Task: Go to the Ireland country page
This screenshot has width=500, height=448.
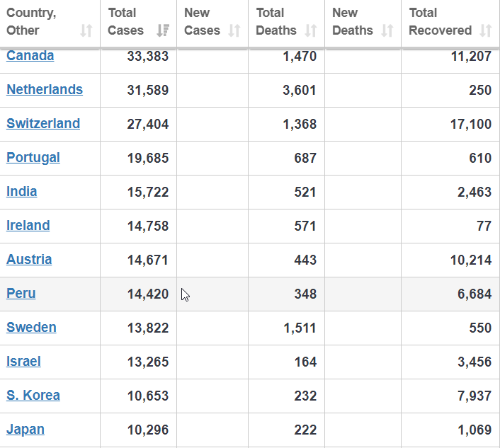Action: (28, 226)
